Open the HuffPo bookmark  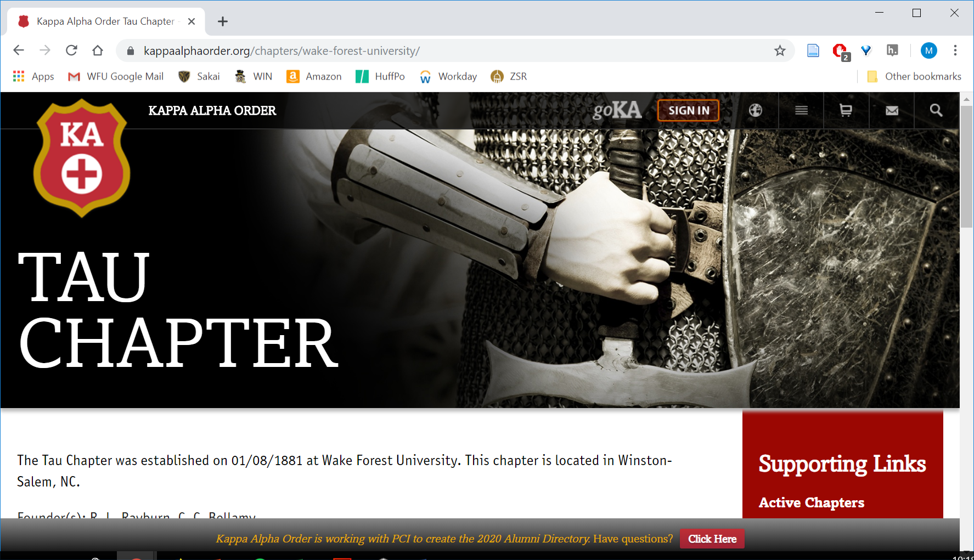(x=380, y=76)
